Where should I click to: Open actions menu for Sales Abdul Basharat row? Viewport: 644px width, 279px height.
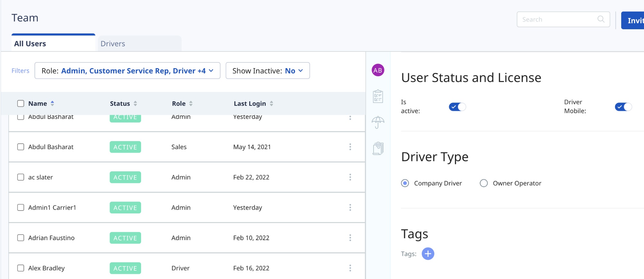point(350,147)
